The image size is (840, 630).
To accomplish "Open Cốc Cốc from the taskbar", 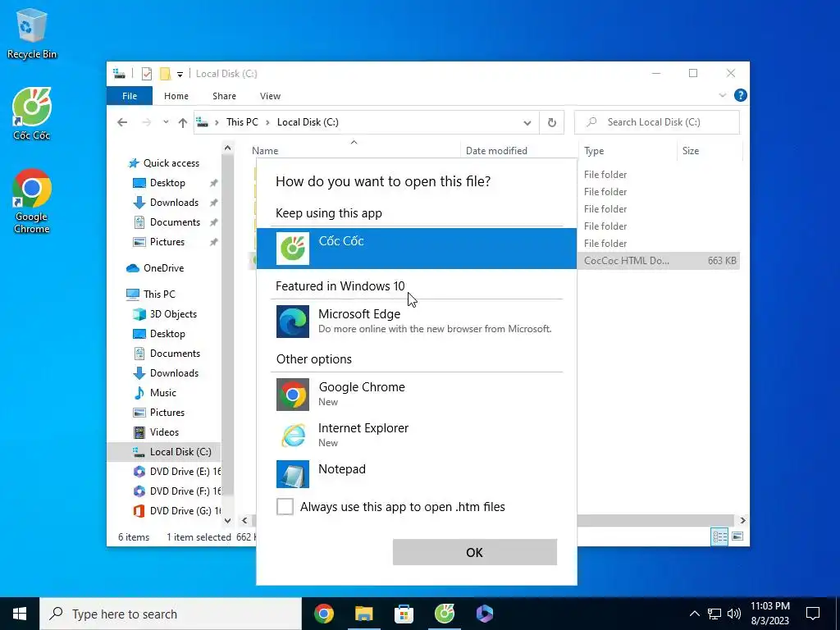I will pyautogui.click(x=444, y=614).
